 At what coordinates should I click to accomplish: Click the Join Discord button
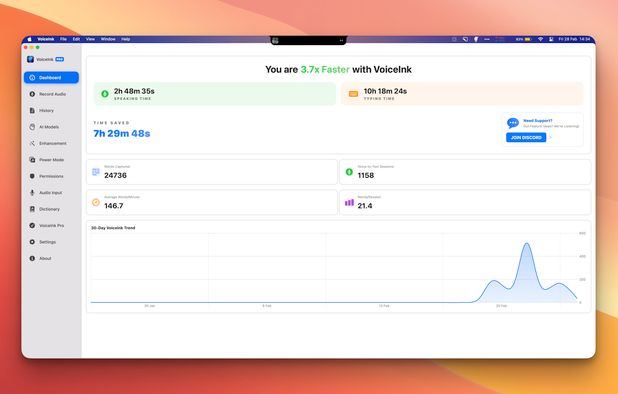coord(526,138)
